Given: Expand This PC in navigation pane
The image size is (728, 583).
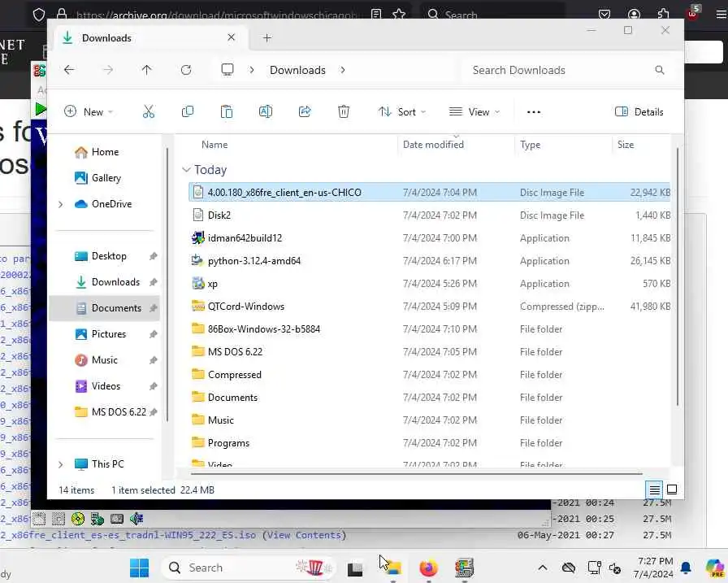Looking at the screenshot, I should coord(60,464).
